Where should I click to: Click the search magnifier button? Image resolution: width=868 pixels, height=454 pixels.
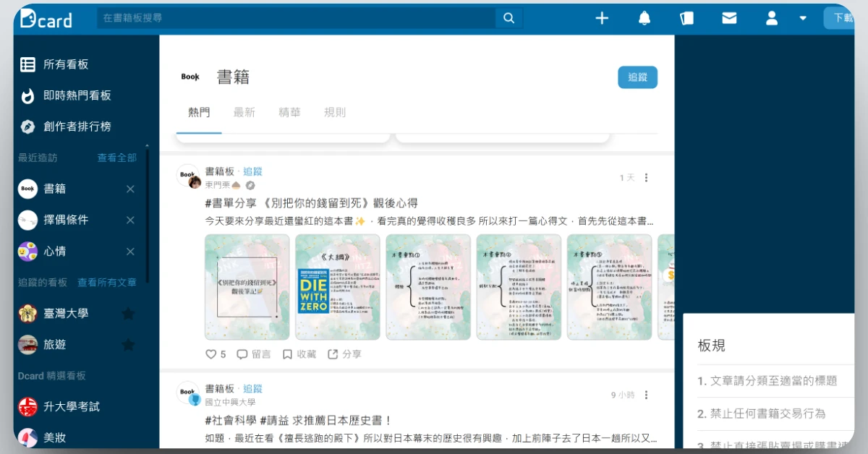click(x=509, y=18)
